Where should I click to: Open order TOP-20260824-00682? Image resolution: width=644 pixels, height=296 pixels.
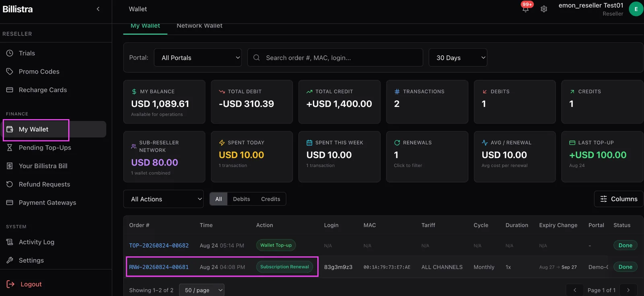pyautogui.click(x=159, y=245)
